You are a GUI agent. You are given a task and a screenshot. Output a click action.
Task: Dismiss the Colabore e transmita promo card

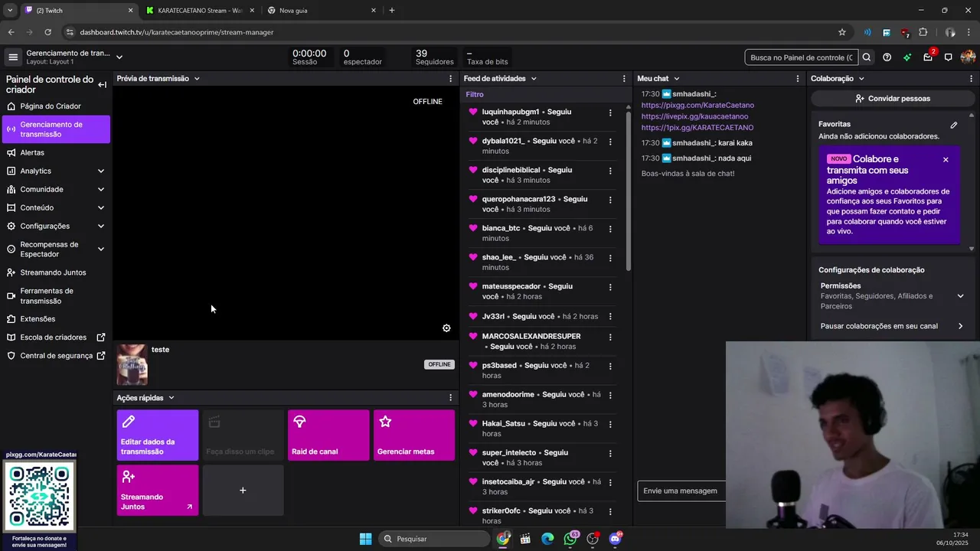click(x=946, y=160)
